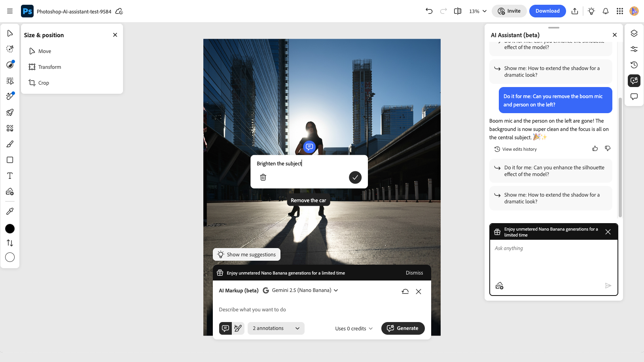Open the Layers panel
This screenshot has height=362, width=644.
pos(634,34)
